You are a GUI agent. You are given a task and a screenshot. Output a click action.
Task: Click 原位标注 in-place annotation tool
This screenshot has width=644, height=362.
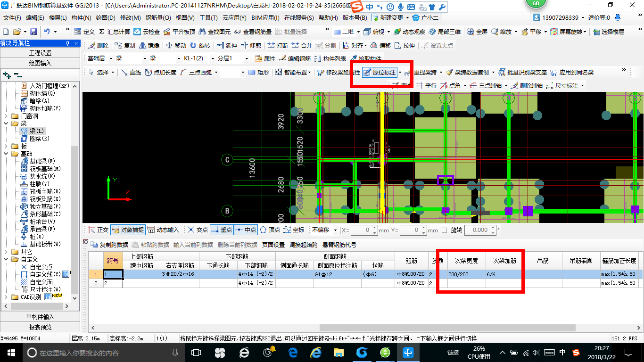pyautogui.click(x=380, y=72)
